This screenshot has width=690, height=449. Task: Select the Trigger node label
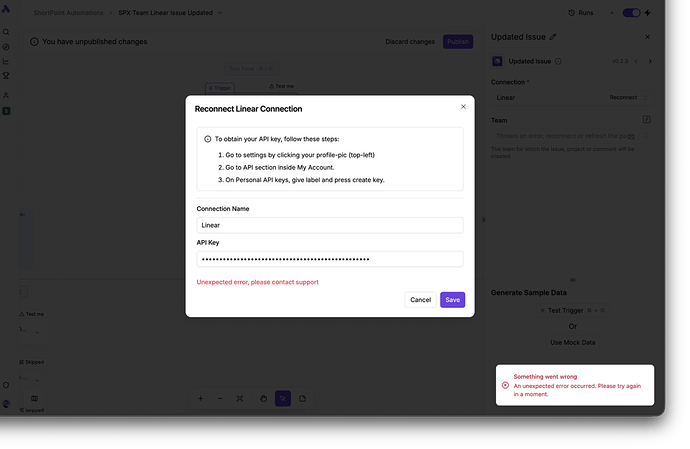(x=220, y=88)
